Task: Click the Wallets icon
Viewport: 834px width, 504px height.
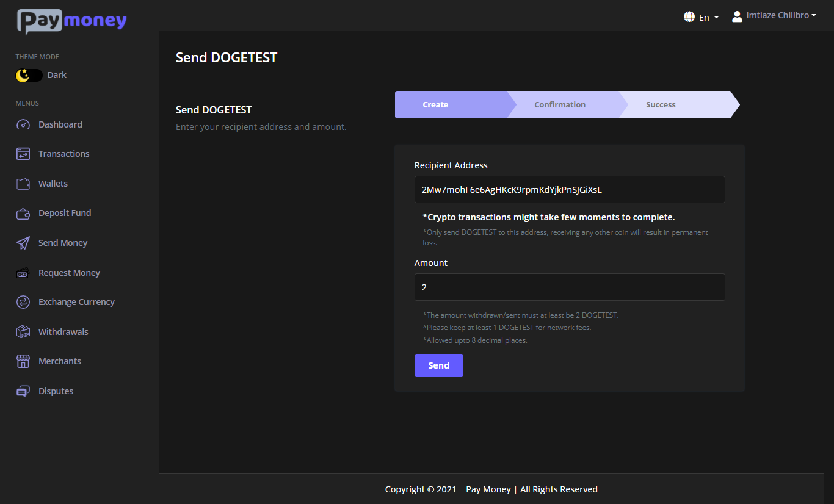Action: [23, 183]
